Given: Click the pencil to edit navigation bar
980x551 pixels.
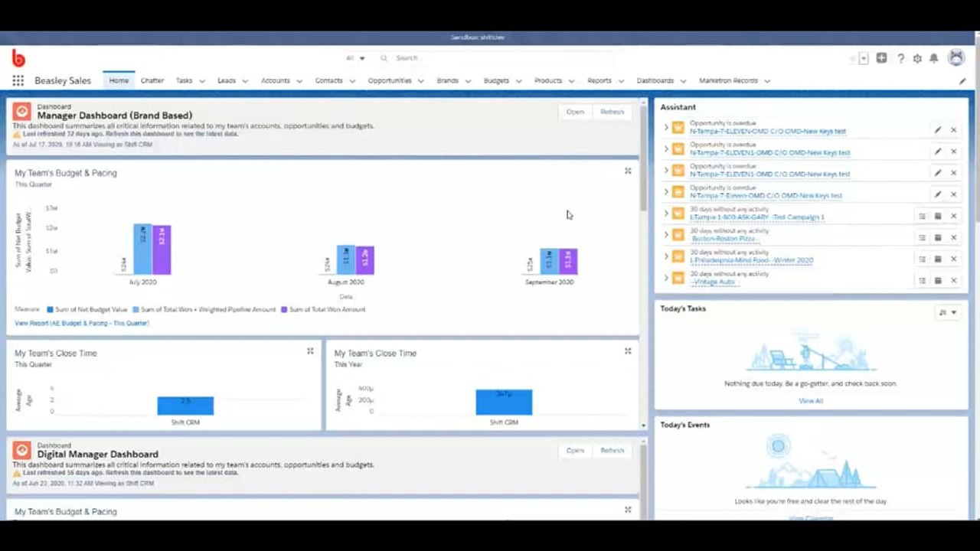Looking at the screenshot, I should click(962, 80).
